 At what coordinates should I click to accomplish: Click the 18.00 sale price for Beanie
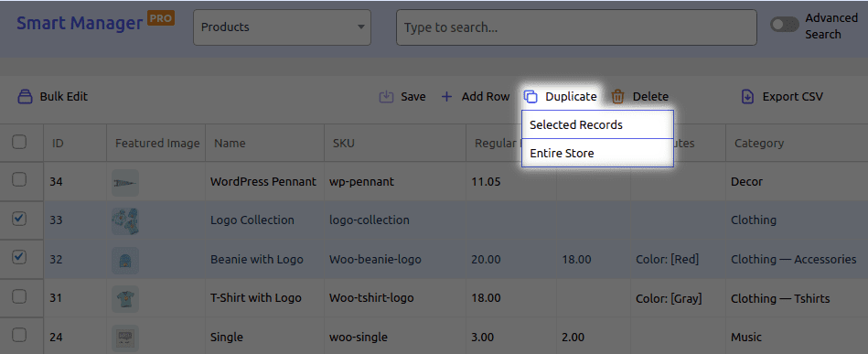click(x=594, y=259)
